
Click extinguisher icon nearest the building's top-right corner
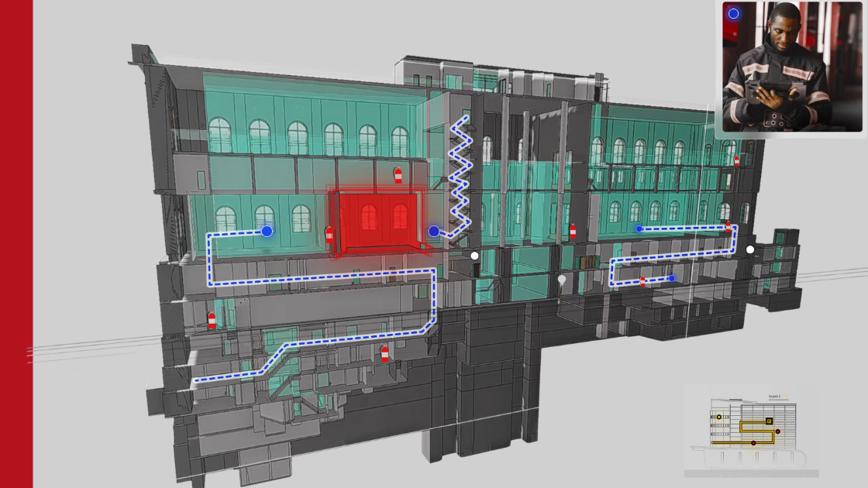[736, 160]
